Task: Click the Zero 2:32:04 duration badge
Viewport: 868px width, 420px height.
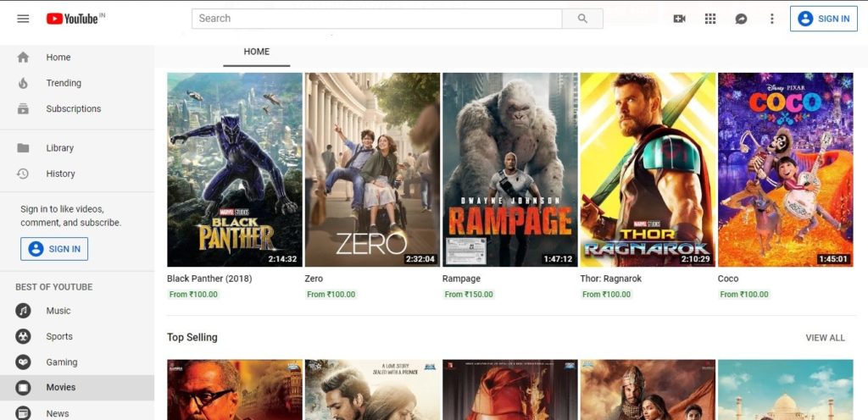Action: pyautogui.click(x=420, y=258)
